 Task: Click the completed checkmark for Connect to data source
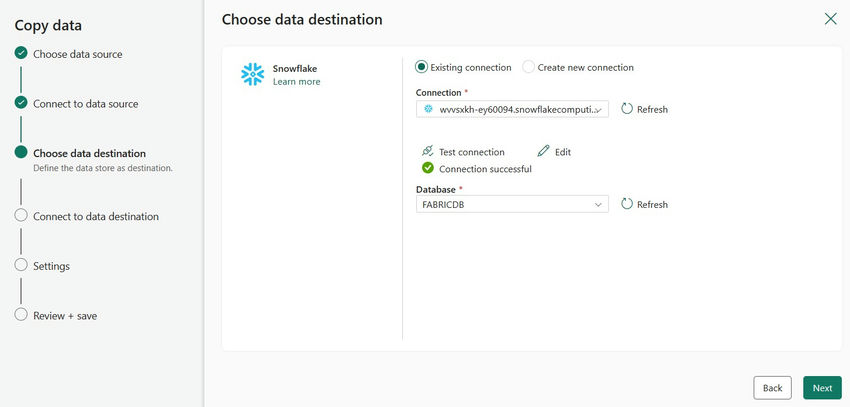click(21, 103)
